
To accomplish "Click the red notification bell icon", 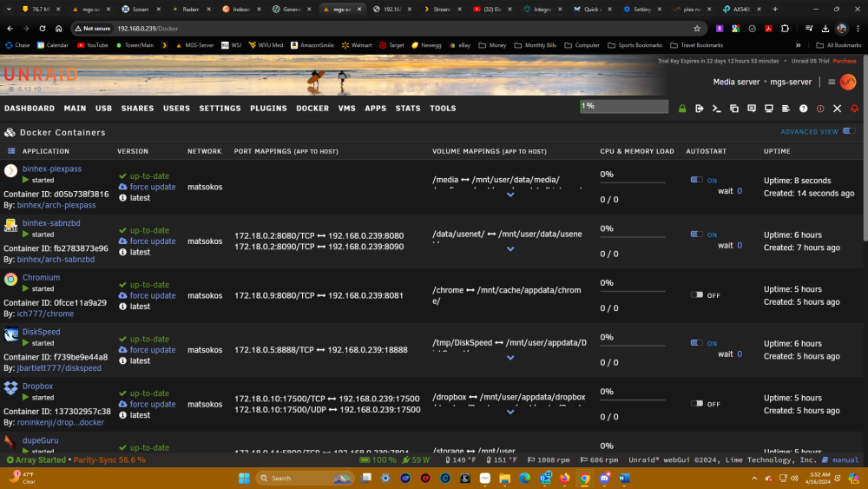I will click(854, 109).
